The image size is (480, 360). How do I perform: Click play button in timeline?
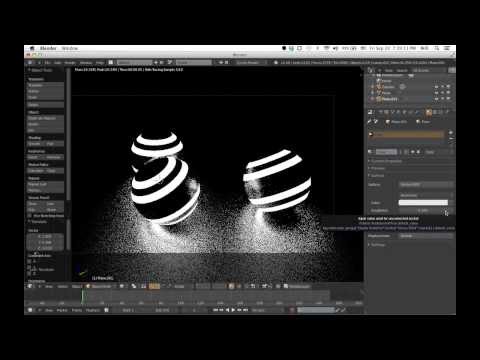(233, 310)
